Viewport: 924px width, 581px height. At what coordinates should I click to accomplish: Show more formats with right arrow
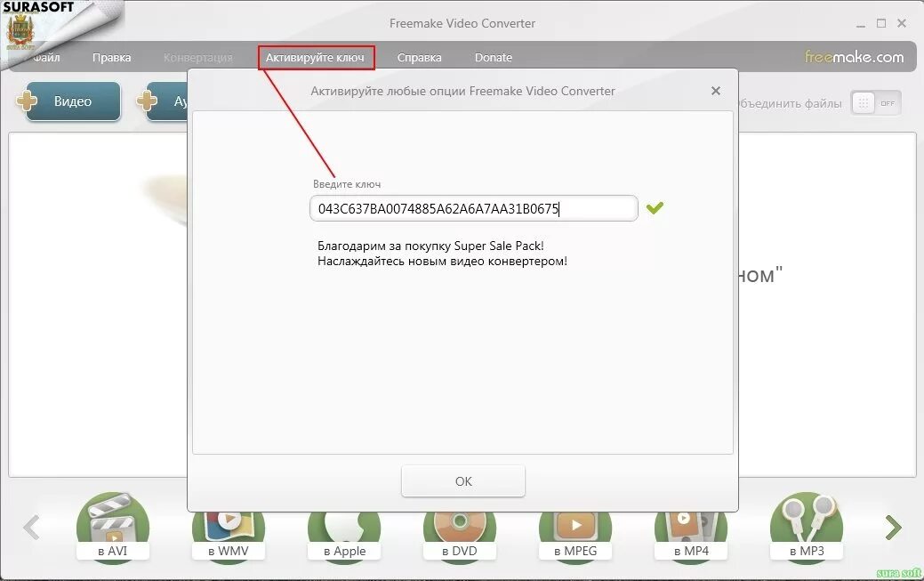[894, 528]
